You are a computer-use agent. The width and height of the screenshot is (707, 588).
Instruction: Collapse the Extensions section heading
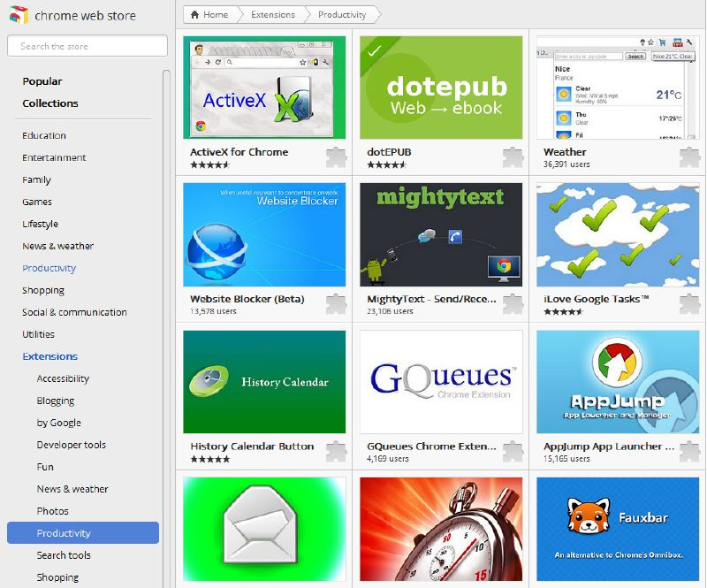[x=50, y=356]
